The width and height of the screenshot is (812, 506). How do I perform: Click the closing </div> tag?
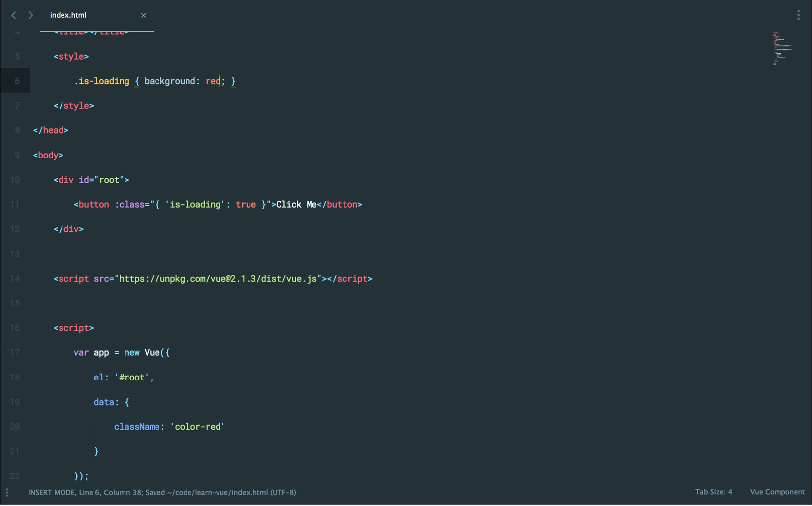click(69, 229)
